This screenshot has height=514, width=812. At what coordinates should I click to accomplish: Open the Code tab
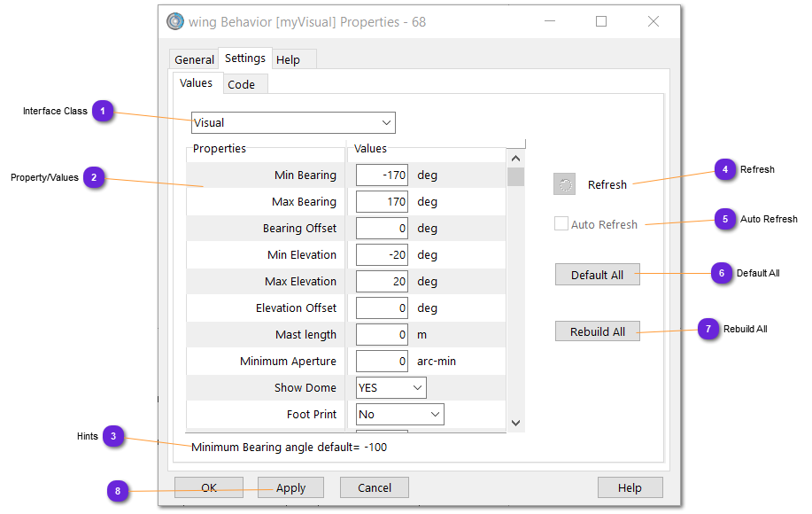[241, 84]
